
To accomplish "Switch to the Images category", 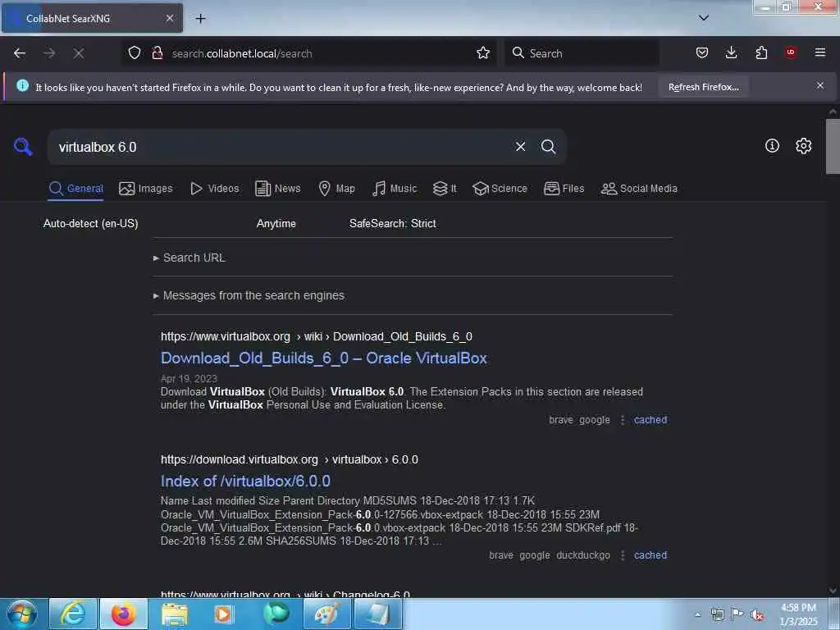I will (x=146, y=189).
